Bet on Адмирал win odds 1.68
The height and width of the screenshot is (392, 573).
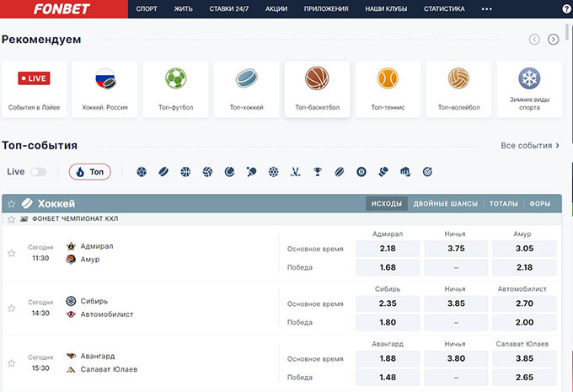388,267
